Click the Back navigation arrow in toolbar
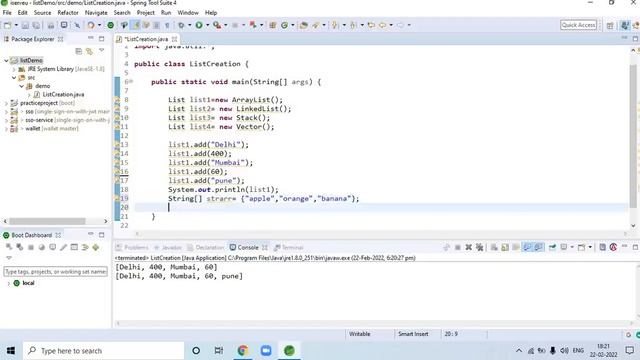Viewport: 640px width, 360px height. coord(382,25)
